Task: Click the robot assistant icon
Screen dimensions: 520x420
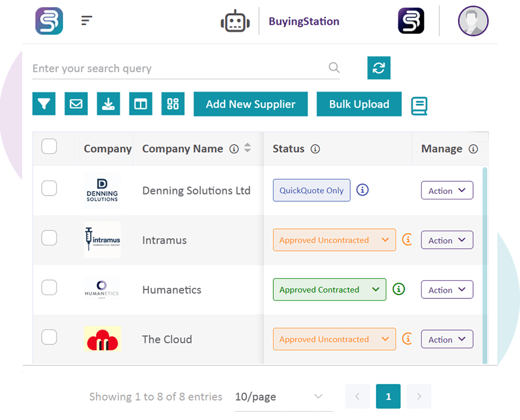Action: pos(235,22)
